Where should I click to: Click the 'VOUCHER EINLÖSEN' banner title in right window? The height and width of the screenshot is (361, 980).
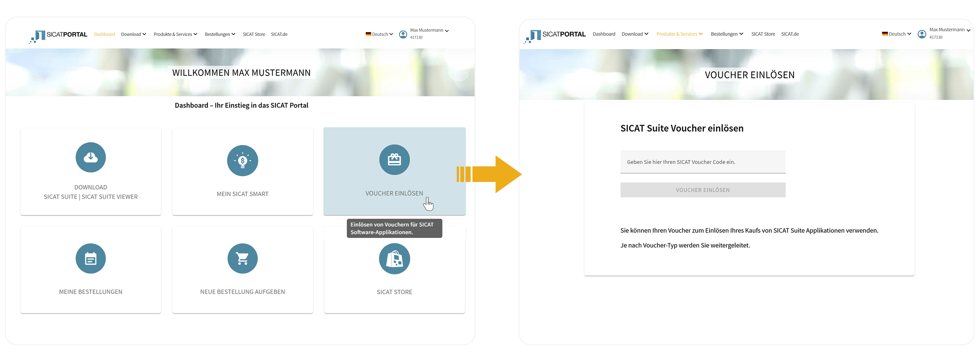pyautogui.click(x=750, y=75)
